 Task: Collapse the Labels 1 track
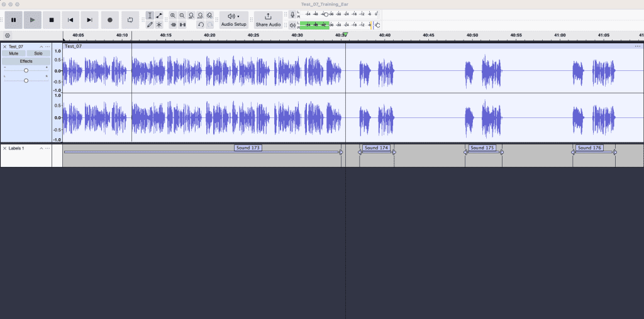[x=41, y=148]
